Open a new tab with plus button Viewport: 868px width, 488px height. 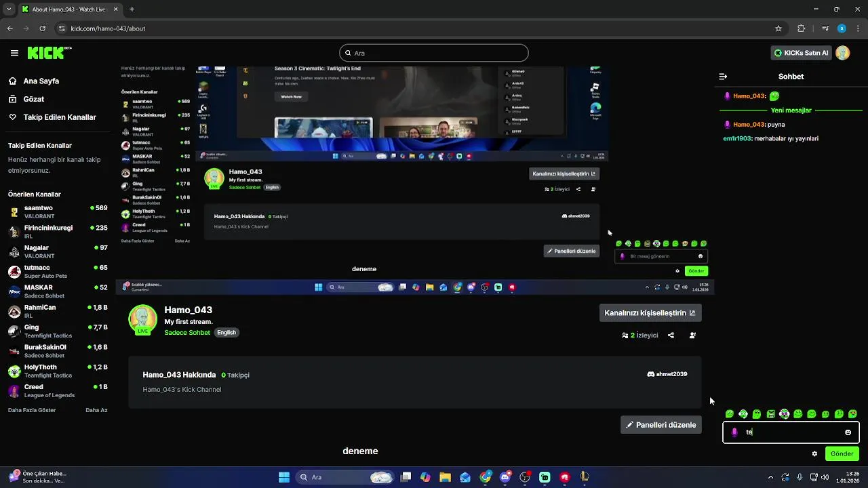click(x=132, y=9)
